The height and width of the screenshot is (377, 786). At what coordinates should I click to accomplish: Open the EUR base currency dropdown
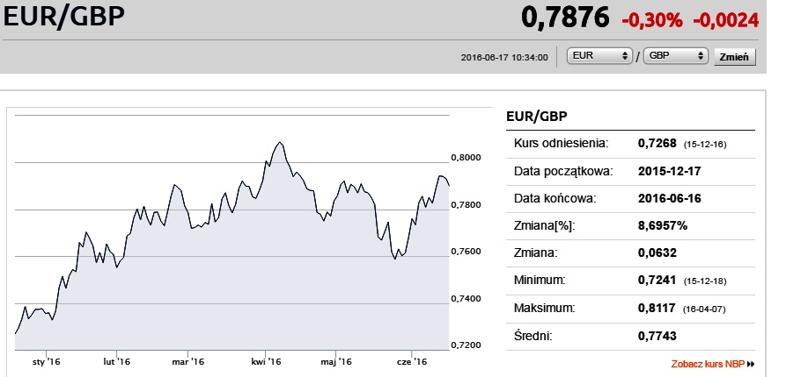point(599,56)
